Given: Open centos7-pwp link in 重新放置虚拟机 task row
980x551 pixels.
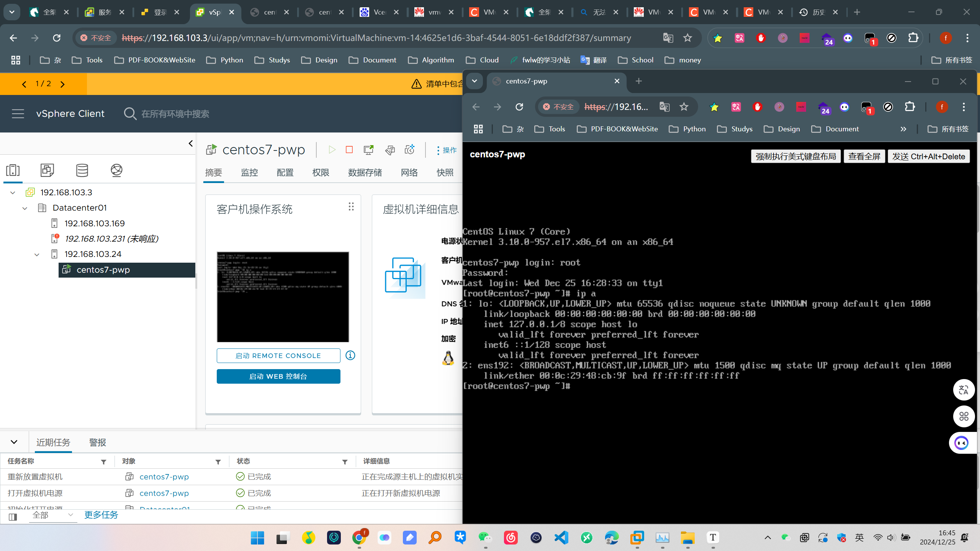Looking at the screenshot, I should [164, 477].
